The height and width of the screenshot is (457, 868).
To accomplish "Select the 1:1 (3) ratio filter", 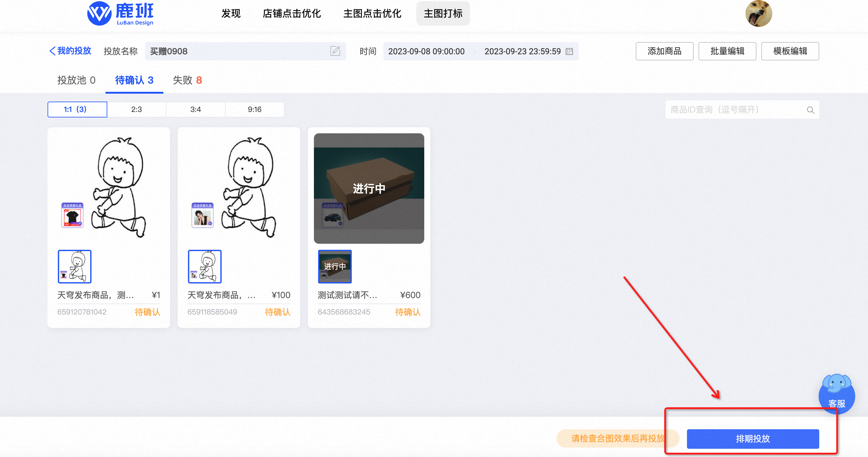I will pyautogui.click(x=77, y=109).
